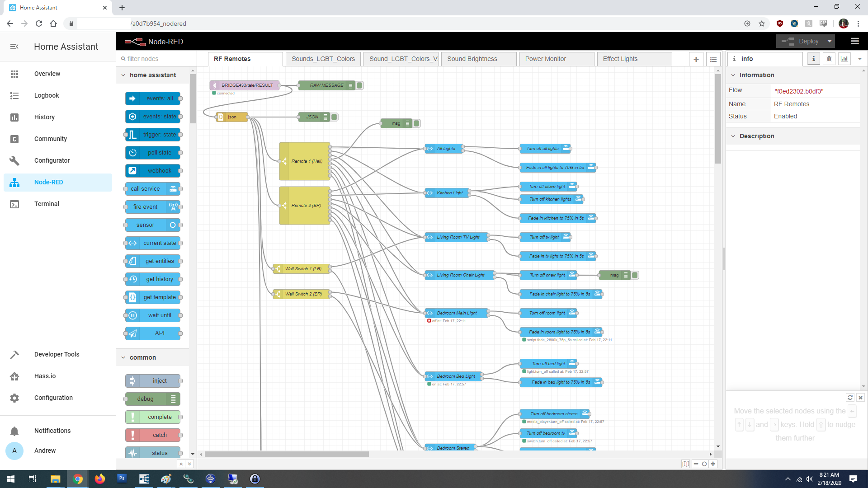Expand all palette categories
Viewport: 868px width, 488px height.
click(190, 464)
